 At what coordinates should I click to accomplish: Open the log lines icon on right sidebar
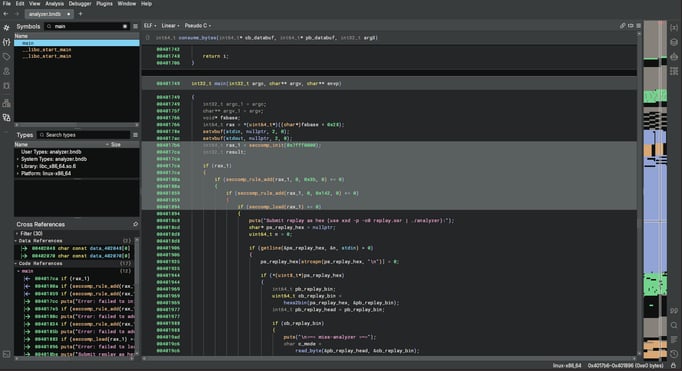(674, 339)
